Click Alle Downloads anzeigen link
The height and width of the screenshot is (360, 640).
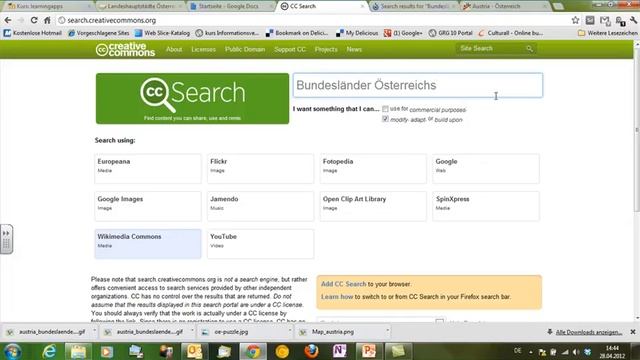pyautogui.click(x=589, y=332)
